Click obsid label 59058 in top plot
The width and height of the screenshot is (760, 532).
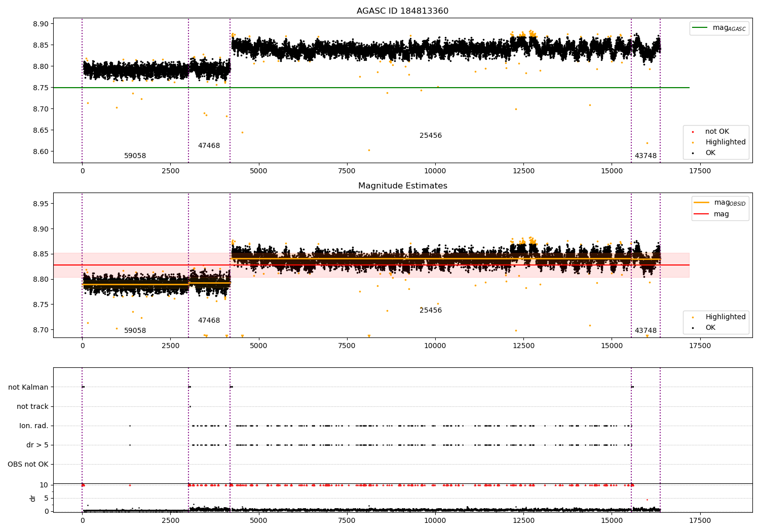[x=135, y=156]
